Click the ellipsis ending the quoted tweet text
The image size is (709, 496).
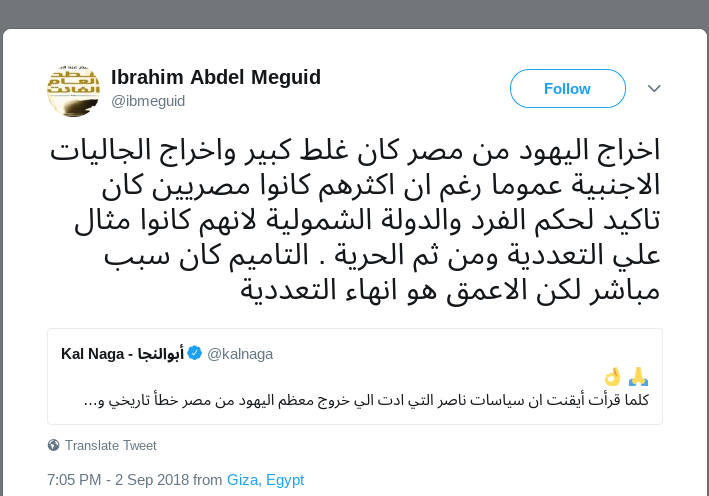[89, 401]
